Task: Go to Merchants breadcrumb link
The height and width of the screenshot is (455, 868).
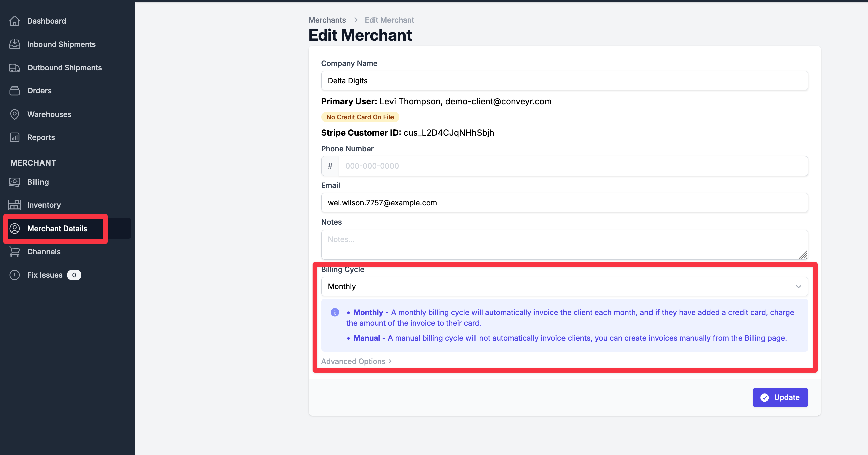Action: click(x=327, y=20)
